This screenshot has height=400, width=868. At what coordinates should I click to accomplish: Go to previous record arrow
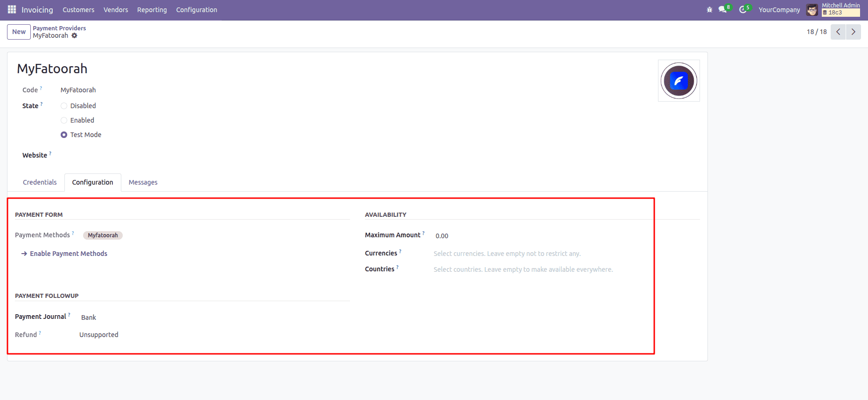(838, 32)
